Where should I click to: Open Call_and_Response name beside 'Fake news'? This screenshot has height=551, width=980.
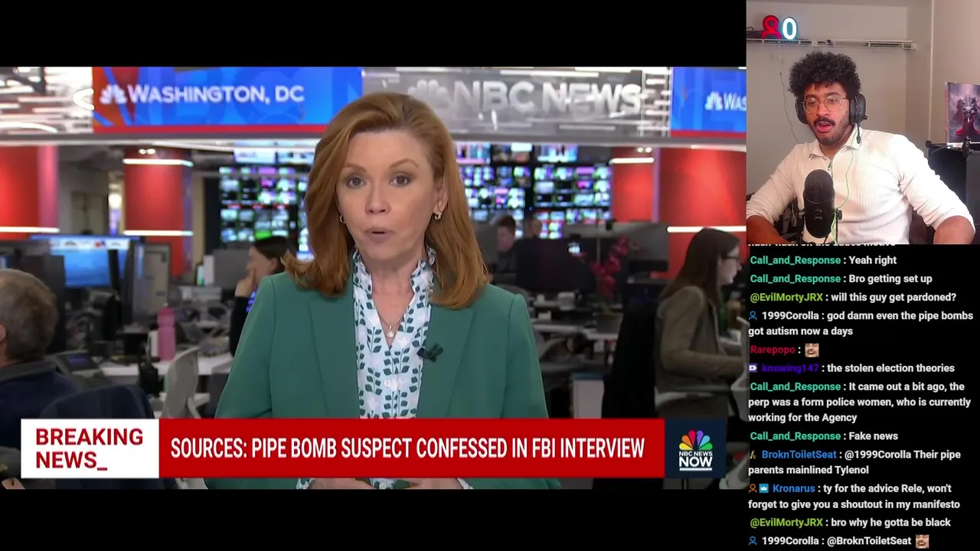click(795, 436)
